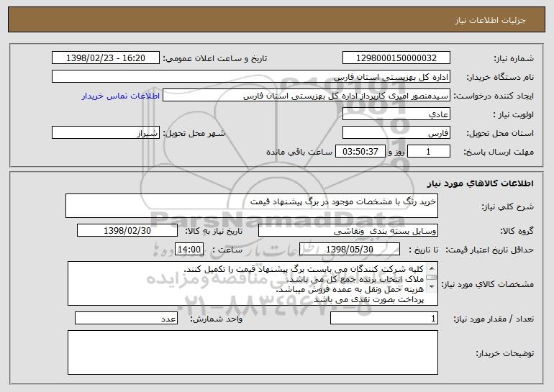Click the general need description box
554x392 pixels.
pyautogui.click(x=252, y=206)
